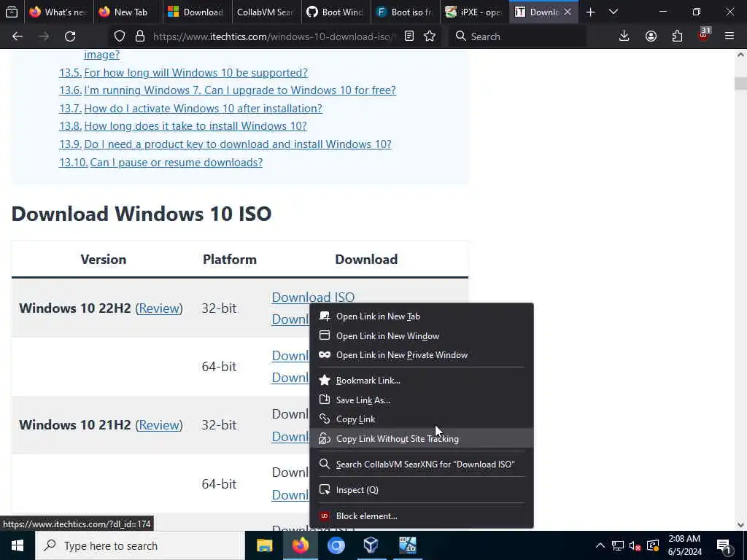Open a new tab with plus button
Image resolution: width=747 pixels, height=560 pixels.
click(x=591, y=12)
